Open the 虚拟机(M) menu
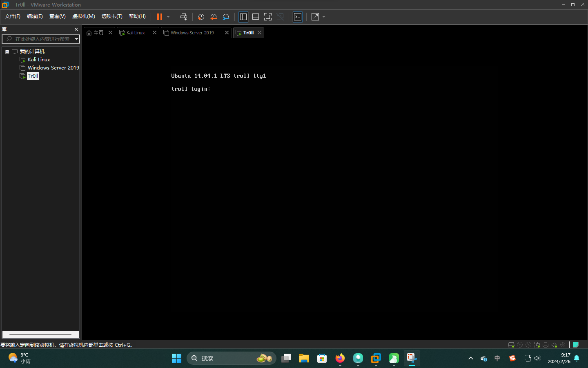Viewport: 588px width, 368px height. click(84, 16)
